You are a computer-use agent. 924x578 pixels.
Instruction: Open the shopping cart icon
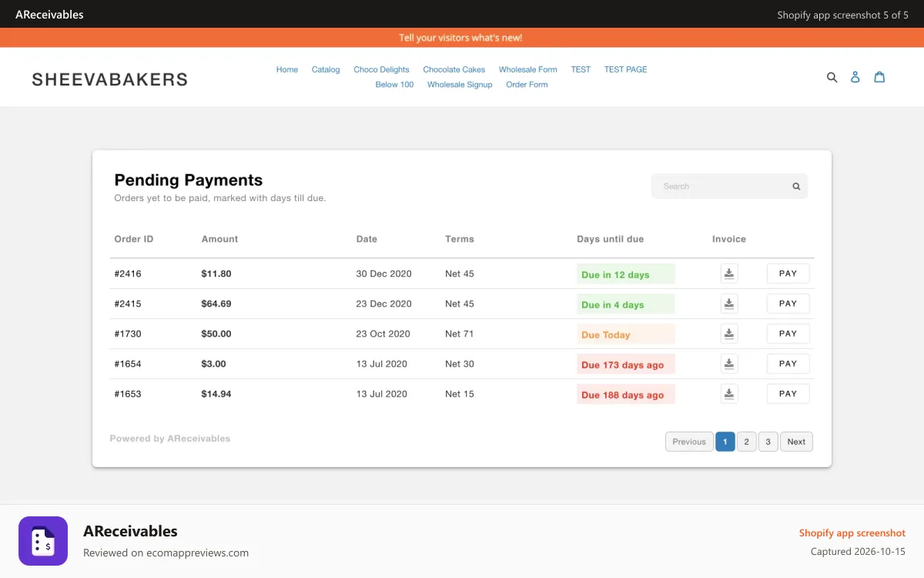pos(879,77)
